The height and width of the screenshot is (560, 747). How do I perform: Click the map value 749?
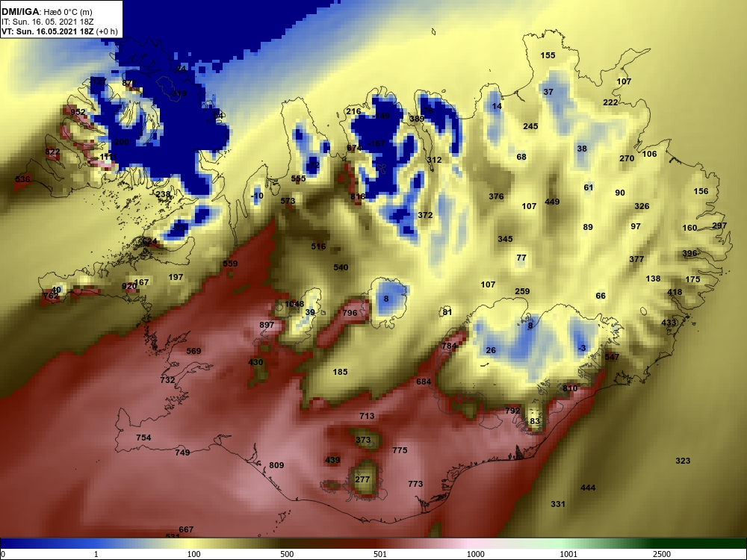pos(182,452)
